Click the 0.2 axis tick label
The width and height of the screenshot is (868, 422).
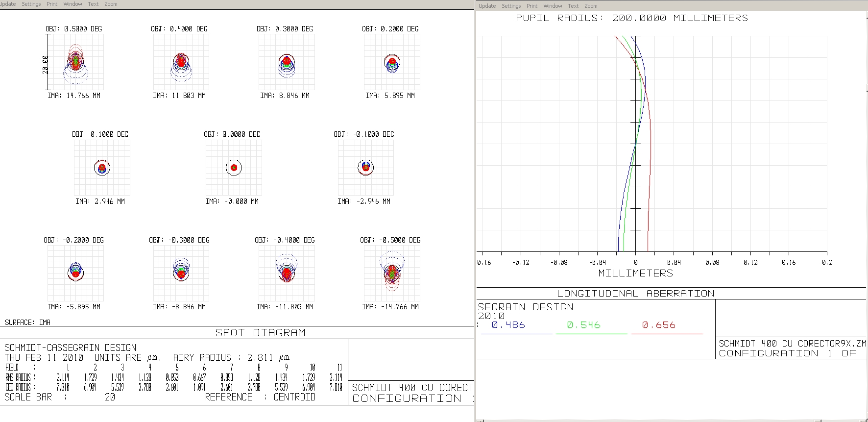827,263
